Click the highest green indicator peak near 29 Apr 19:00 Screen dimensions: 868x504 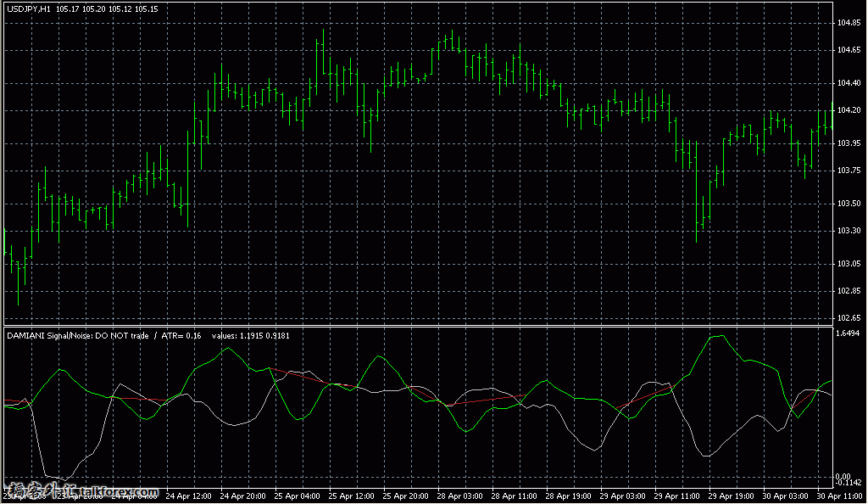(x=718, y=336)
